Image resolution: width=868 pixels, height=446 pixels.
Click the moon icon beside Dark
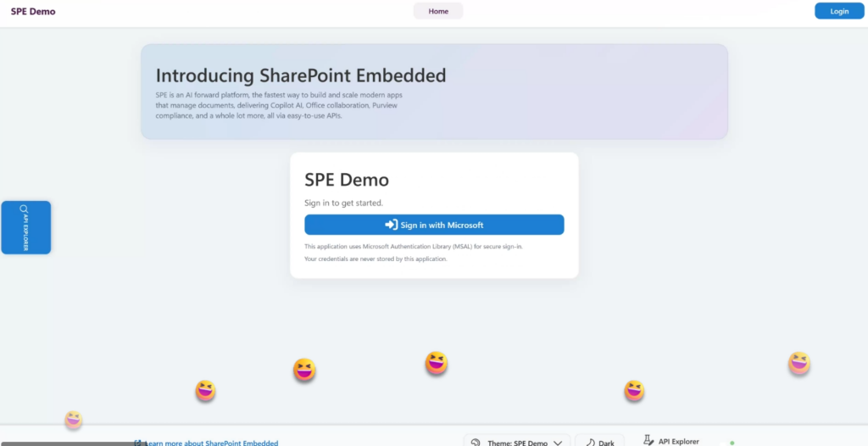(x=590, y=443)
